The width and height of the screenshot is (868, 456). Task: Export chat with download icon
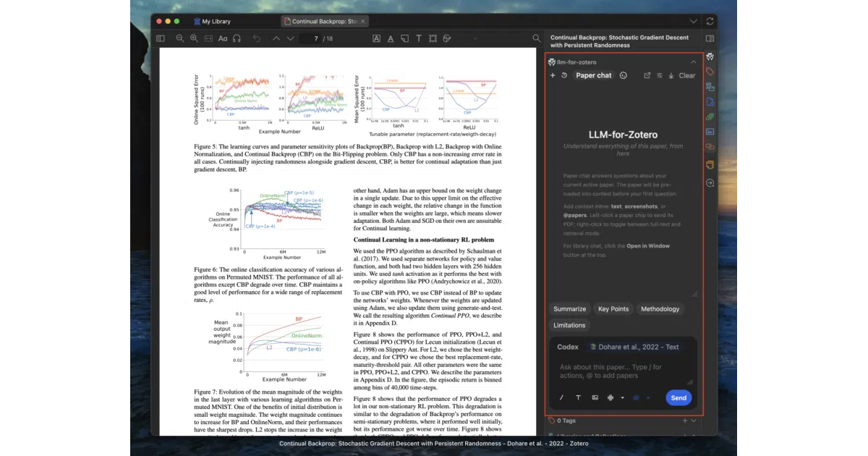coord(671,75)
